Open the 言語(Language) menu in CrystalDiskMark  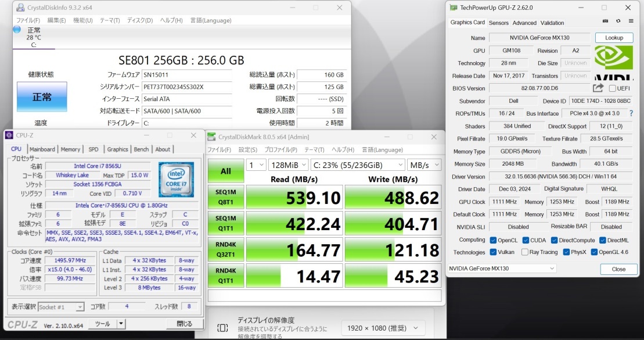[x=382, y=149]
